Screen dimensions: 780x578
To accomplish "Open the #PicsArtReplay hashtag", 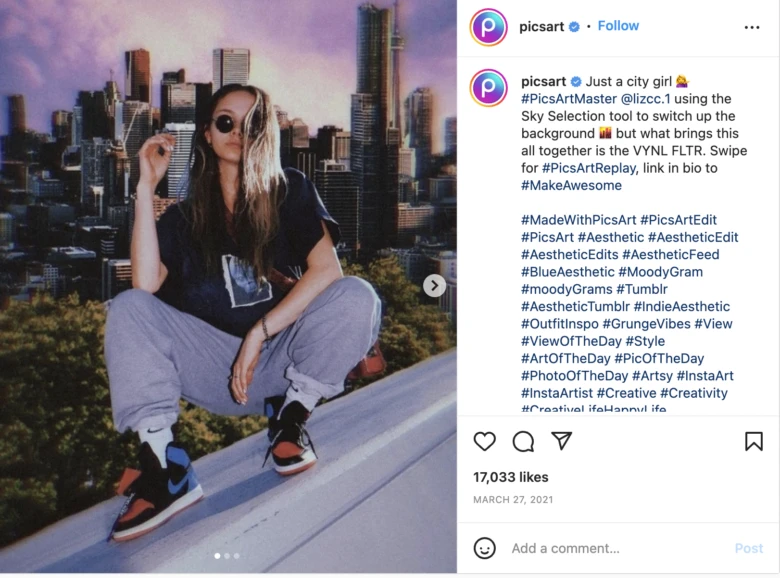I will coord(588,168).
